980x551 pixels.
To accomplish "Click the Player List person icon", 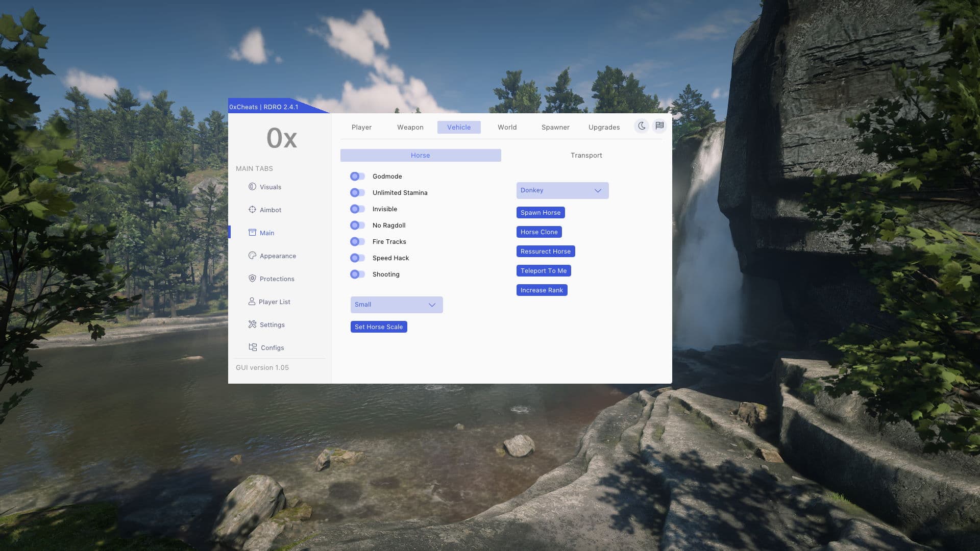I will (x=252, y=302).
